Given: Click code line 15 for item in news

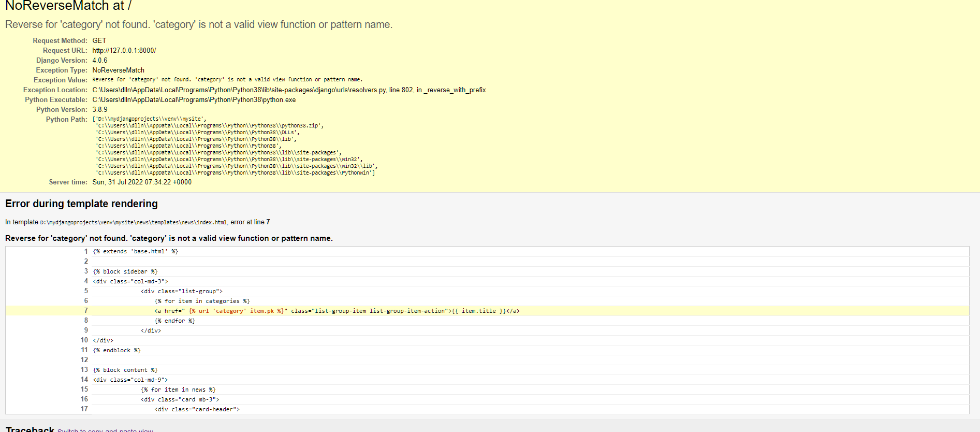Looking at the screenshot, I should tap(179, 390).
